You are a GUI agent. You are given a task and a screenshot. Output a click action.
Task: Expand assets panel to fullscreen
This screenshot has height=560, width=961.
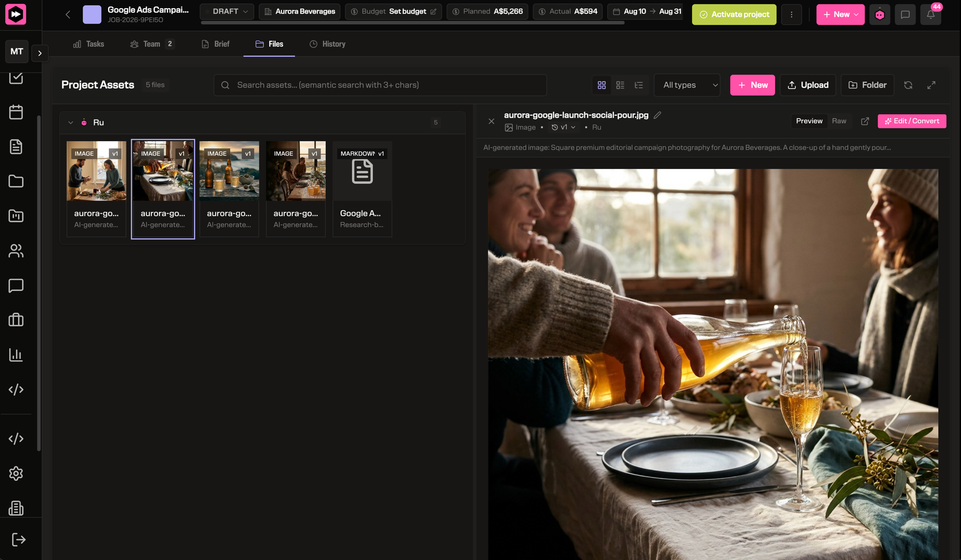(931, 85)
